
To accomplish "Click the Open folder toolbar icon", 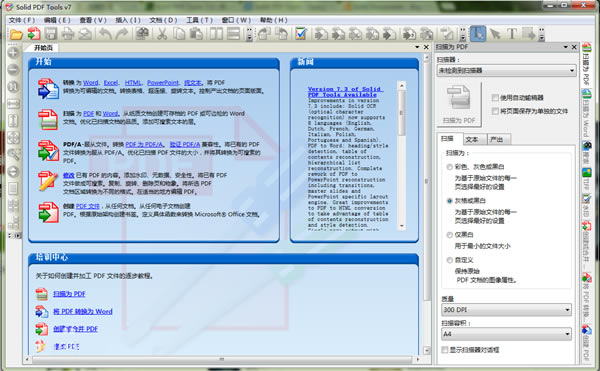I will click(x=16, y=34).
